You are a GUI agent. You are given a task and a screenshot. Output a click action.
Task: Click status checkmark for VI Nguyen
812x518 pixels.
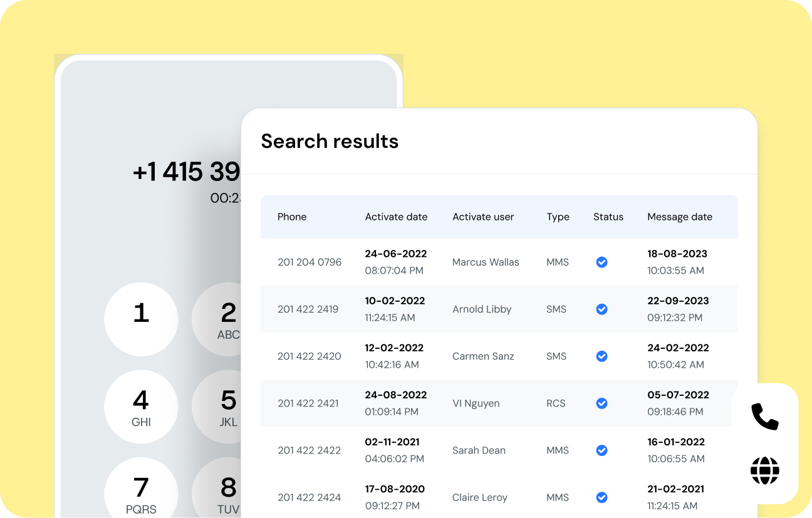pos(601,403)
